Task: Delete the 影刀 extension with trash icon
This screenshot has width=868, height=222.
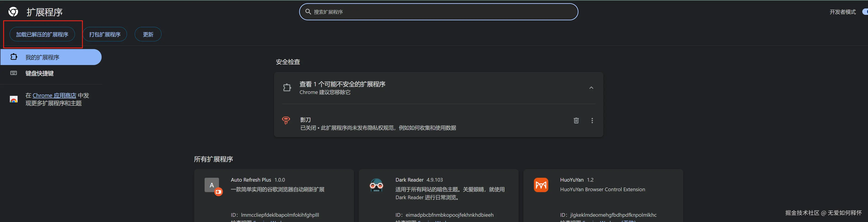Action: [576, 120]
